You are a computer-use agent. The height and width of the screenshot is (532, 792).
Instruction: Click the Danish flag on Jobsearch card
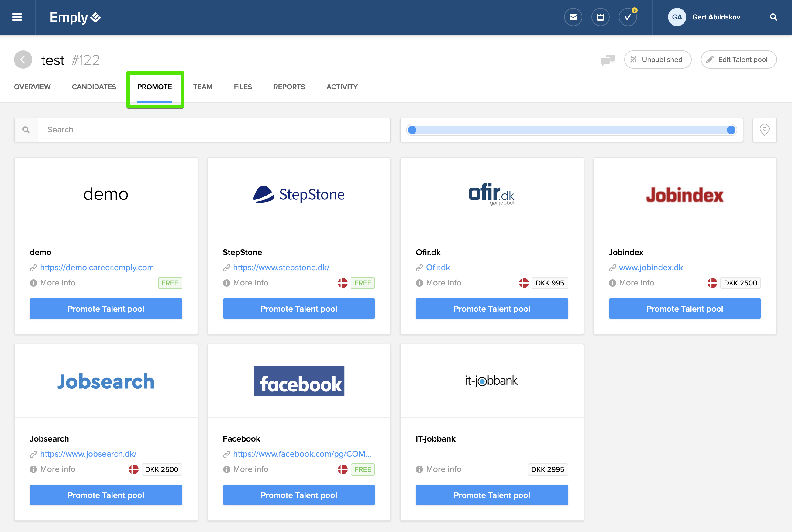coord(133,469)
